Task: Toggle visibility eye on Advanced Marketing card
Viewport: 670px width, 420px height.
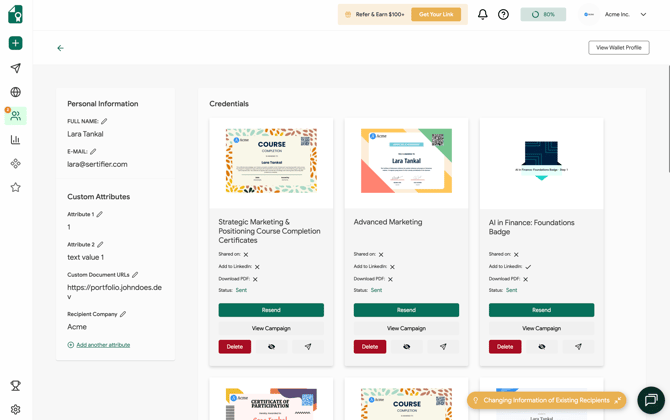Action: tap(406, 347)
